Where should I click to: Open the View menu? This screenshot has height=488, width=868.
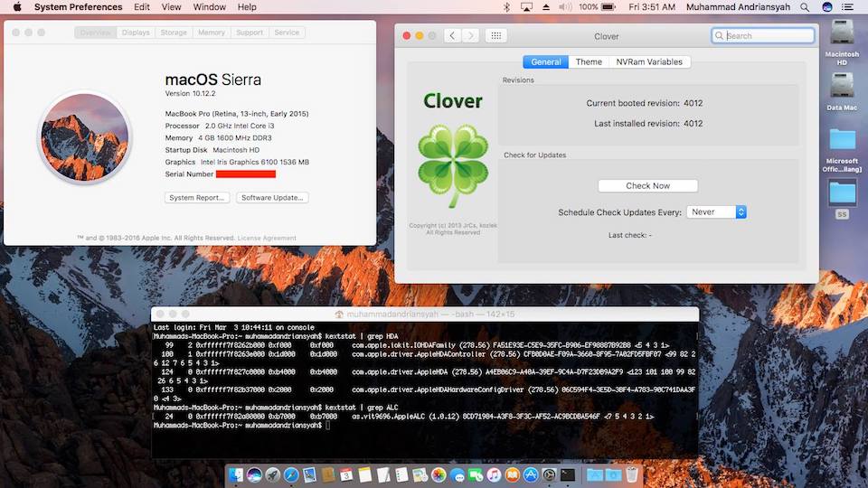pos(171,7)
